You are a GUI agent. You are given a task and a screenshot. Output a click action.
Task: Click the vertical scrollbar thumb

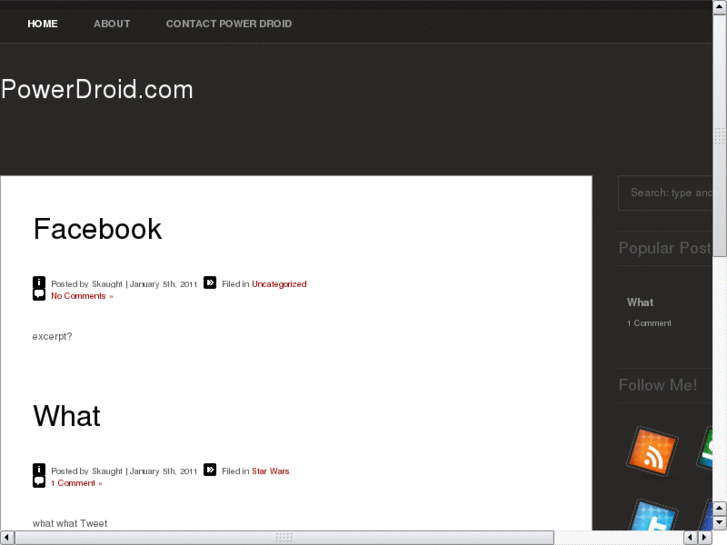[720, 135]
